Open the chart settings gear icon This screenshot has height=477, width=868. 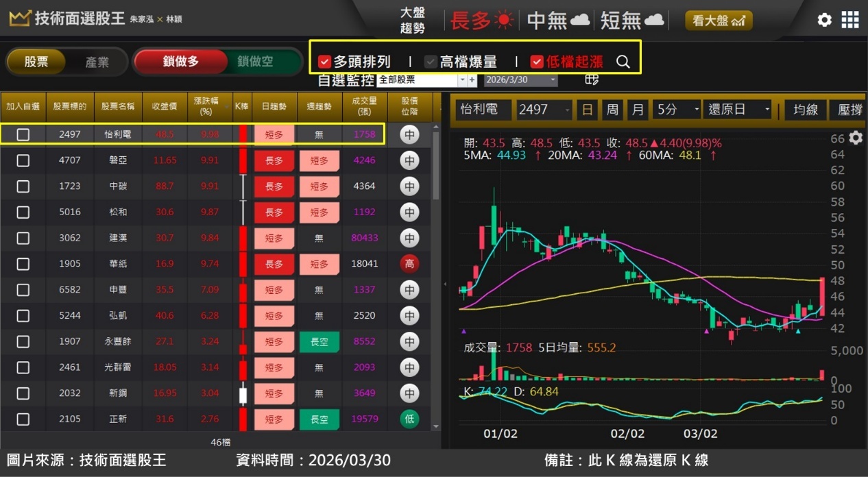point(856,138)
